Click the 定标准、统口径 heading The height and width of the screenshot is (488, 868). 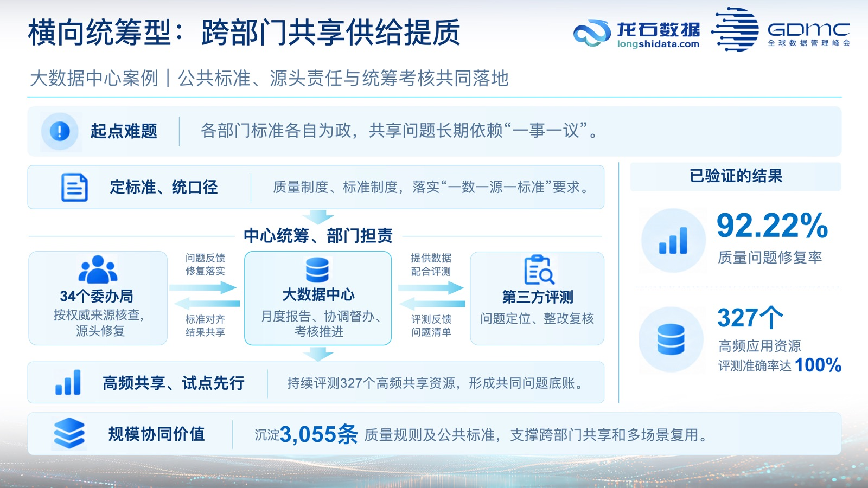click(163, 188)
